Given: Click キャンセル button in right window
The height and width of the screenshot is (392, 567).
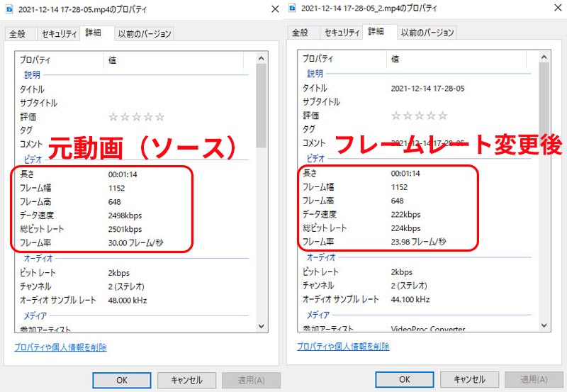Looking at the screenshot, I should click(x=469, y=379).
